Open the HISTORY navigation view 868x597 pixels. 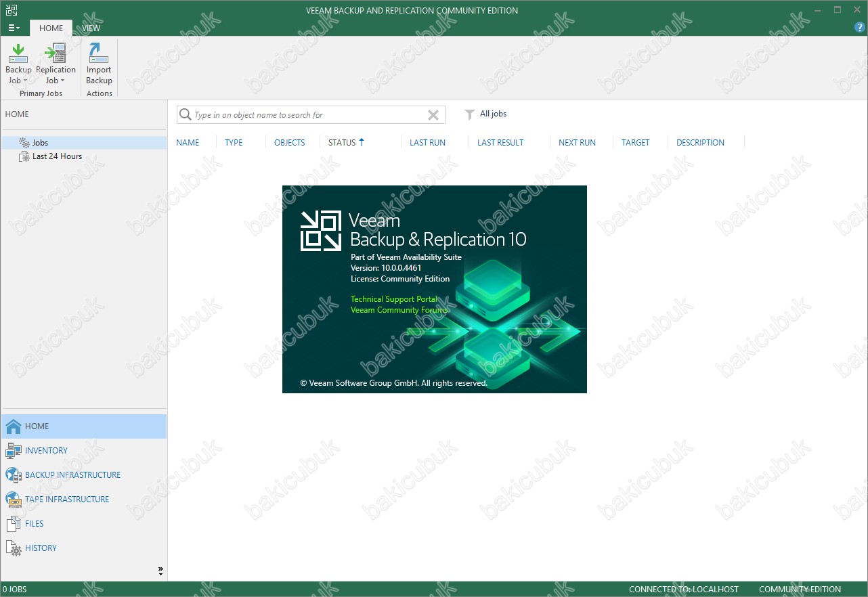pyautogui.click(x=84, y=548)
